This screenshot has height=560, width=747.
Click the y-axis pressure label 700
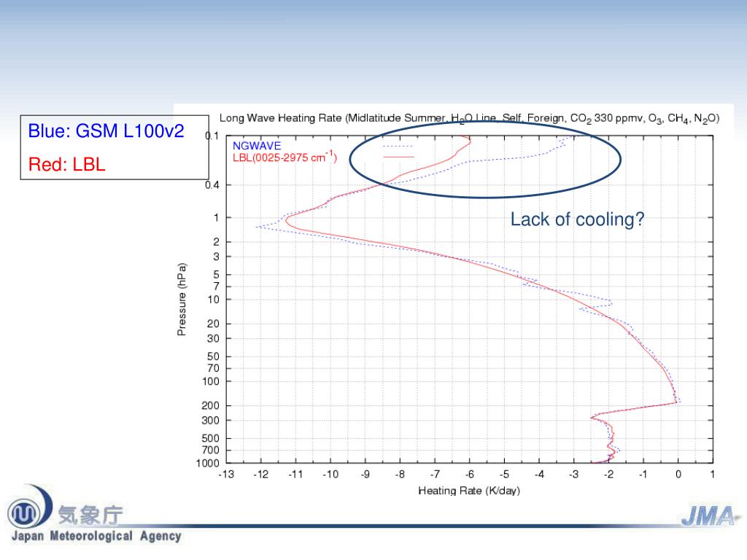[x=211, y=450]
